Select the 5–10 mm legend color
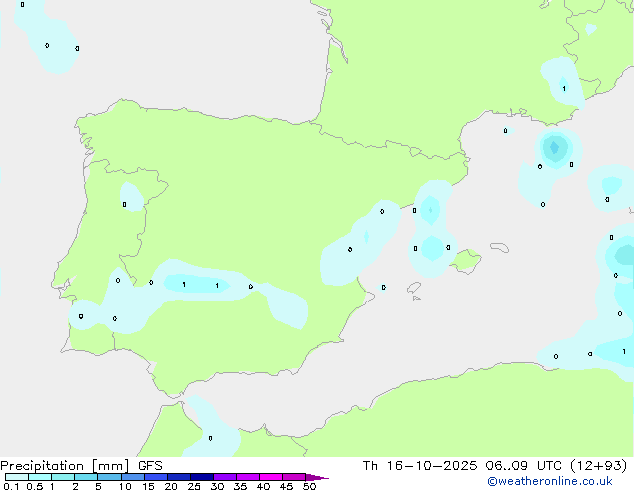This screenshot has height=490, width=634. 109,477
